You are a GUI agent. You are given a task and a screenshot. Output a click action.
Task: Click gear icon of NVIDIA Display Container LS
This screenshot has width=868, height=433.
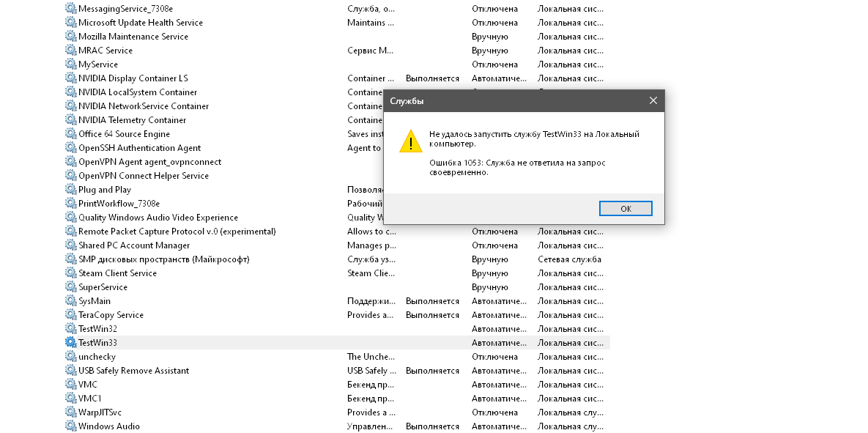pyautogui.click(x=70, y=78)
